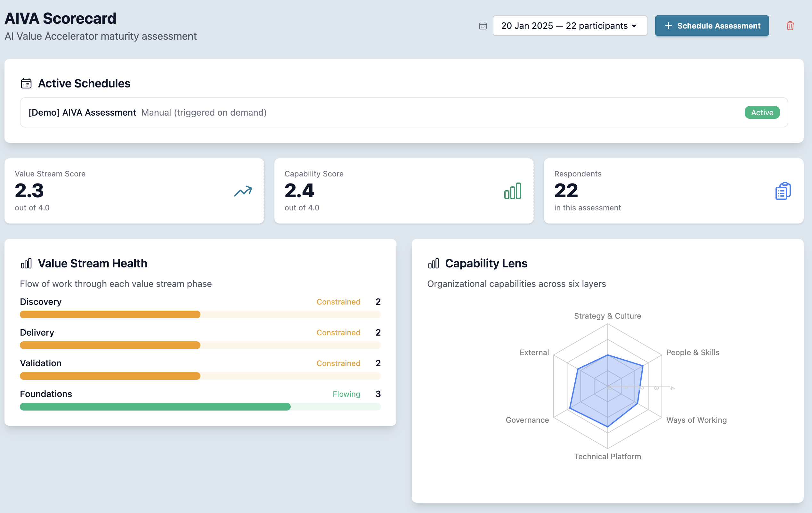Viewport: 812px width, 513px height.
Task: Click the chart icon beside Value Stream Health heading
Action: click(x=26, y=263)
